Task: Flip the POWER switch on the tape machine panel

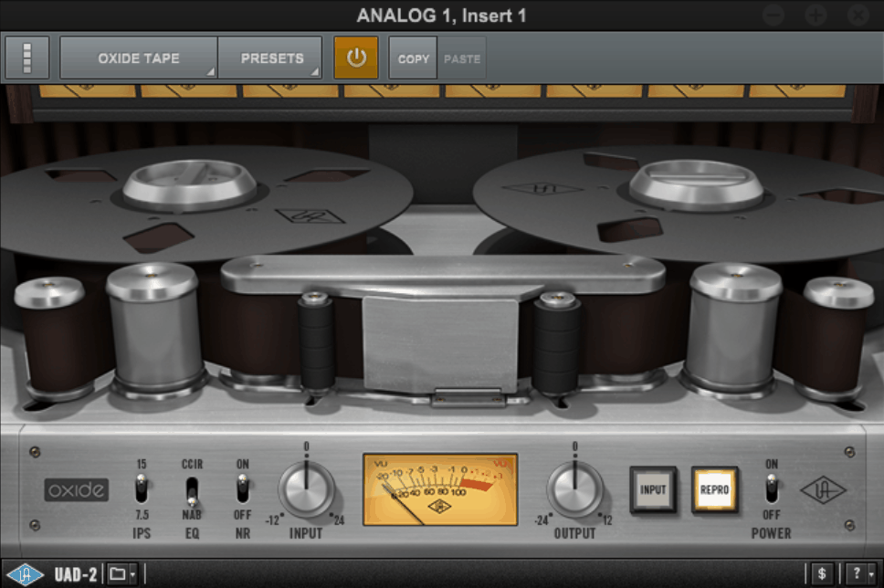Action: tap(772, 488)
